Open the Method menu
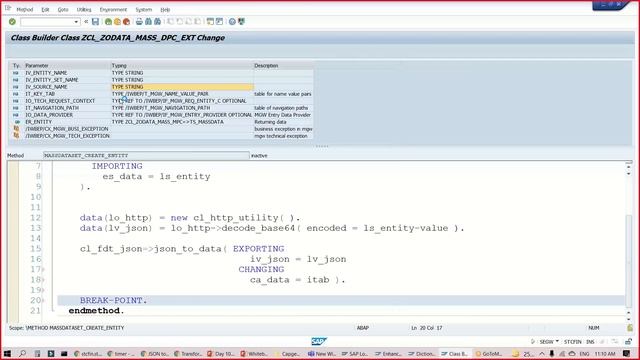Viewport: 640px width, 360px height. click(24, 9)
